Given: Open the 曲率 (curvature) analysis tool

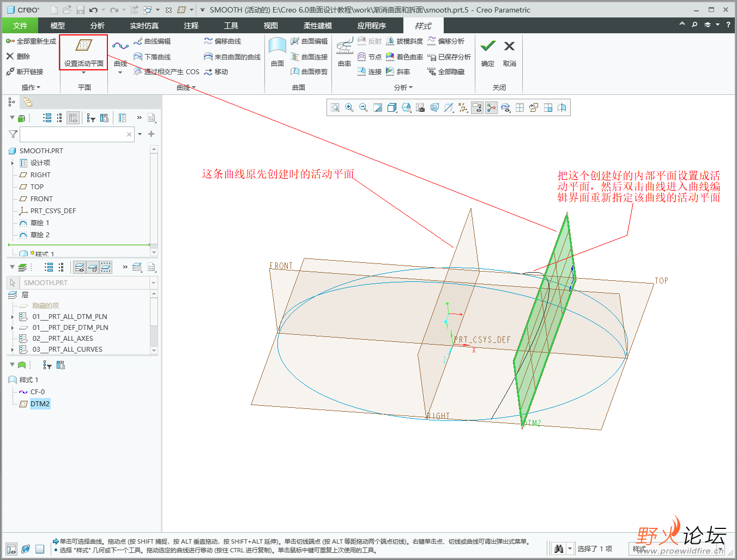Looking at the screenshot, I should (x=345, y=52).
